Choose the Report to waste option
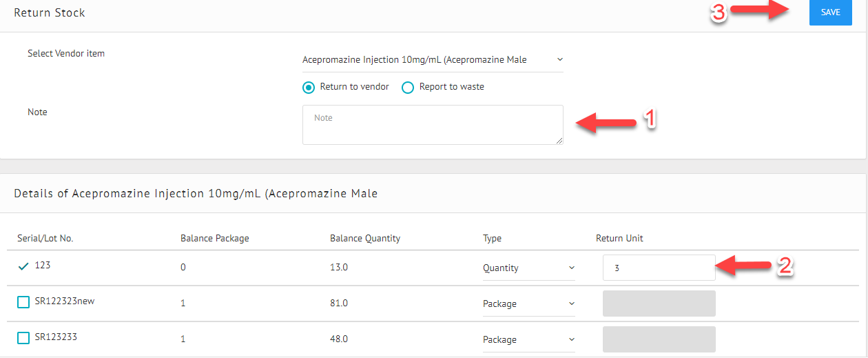 coord(408,88)
